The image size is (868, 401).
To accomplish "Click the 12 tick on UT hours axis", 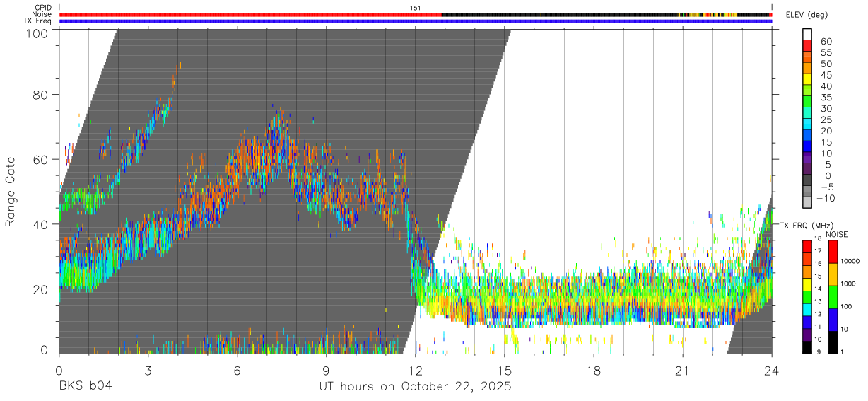I will 415,370.
